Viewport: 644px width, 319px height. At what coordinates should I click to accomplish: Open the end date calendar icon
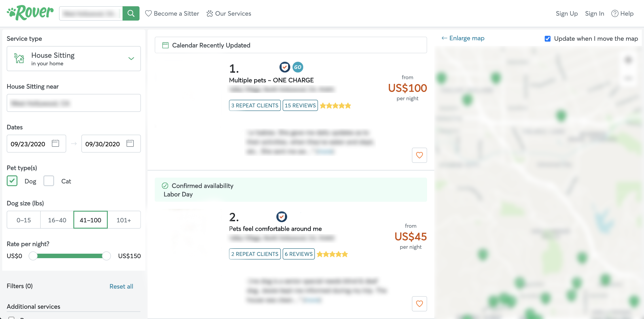point(130,143)
